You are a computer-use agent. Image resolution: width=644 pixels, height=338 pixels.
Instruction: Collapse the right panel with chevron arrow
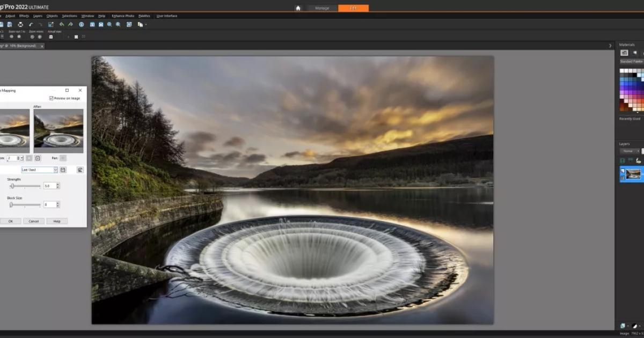610,46
